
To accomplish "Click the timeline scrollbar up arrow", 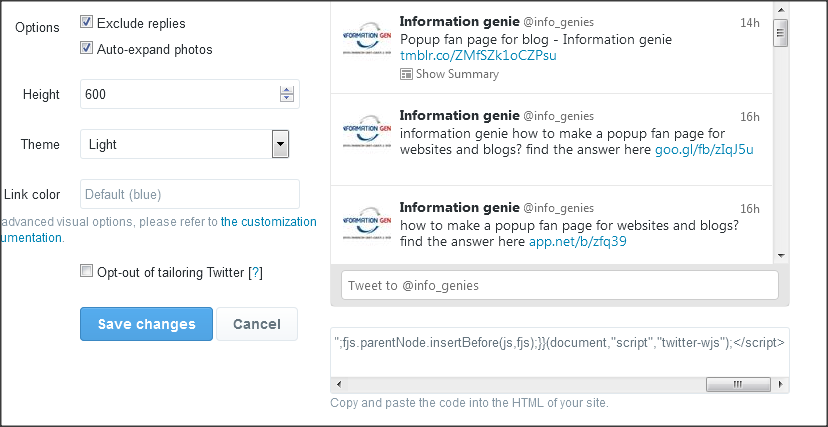I will pos(781,10).
